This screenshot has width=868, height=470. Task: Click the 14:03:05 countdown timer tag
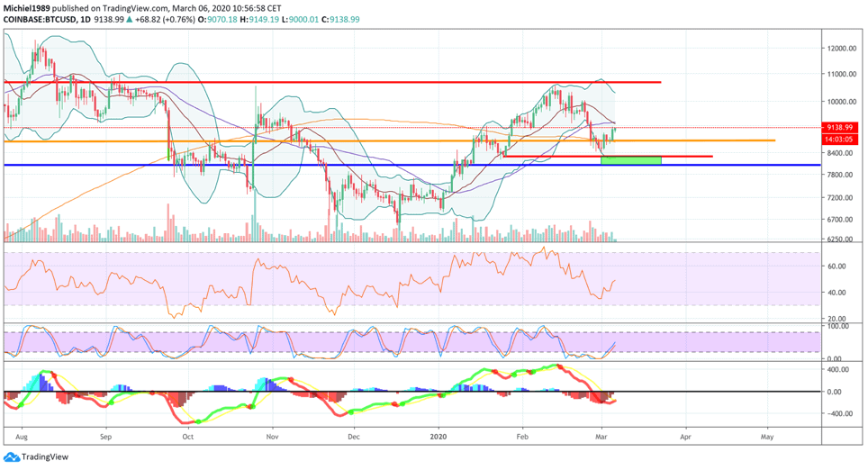(x=840, y=139)
